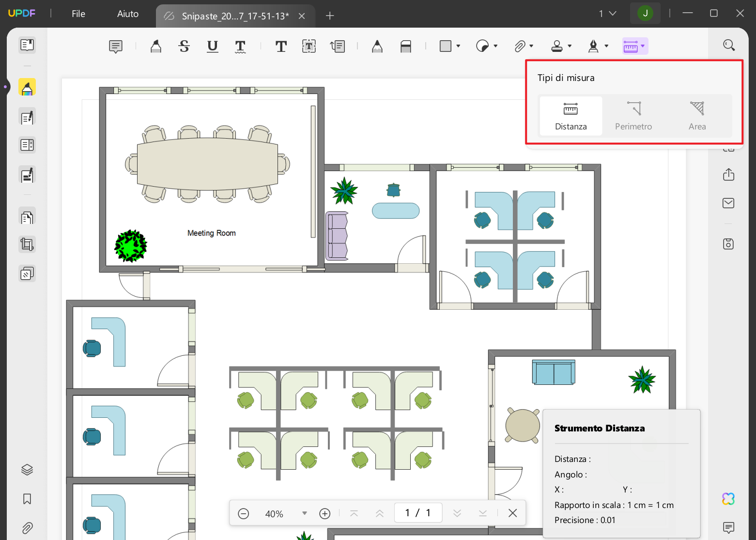Open the Crop Pages tool in sidebar
The width and height of the screenshot is (756, 540).
pyautogui.click(x=27, y=245)
